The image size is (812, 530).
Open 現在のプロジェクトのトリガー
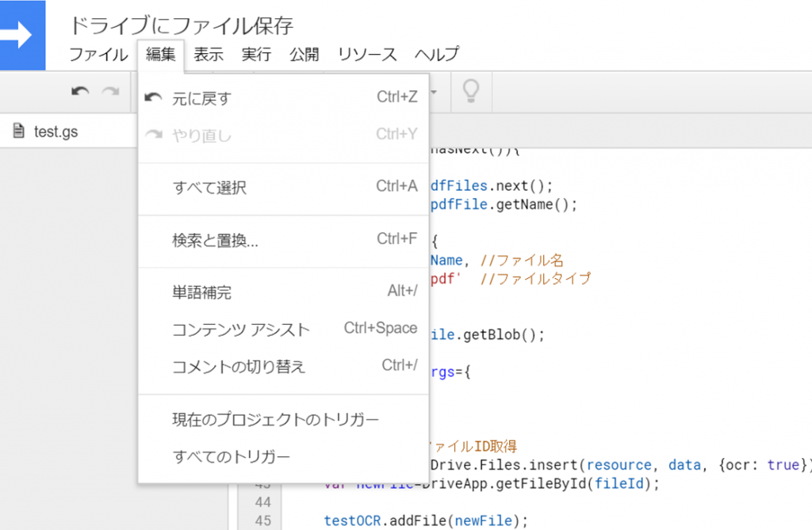click(x=284, y=419)
